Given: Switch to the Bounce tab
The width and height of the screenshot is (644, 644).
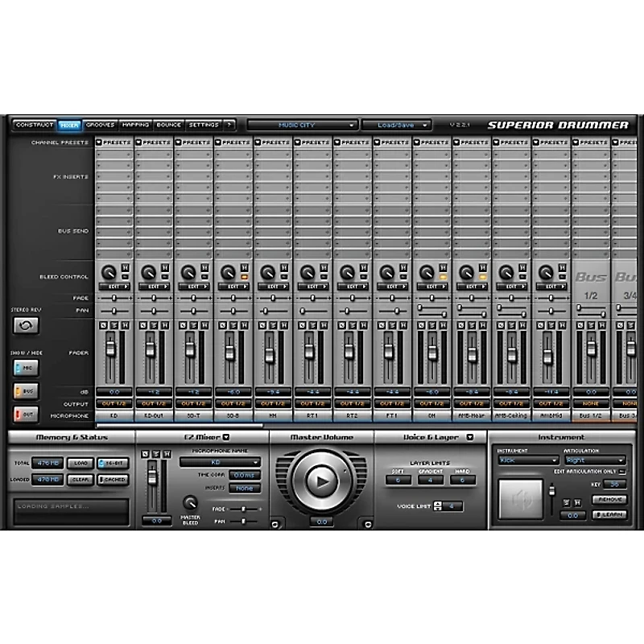Looking at the screenshot, I should (x=169, y=125).
